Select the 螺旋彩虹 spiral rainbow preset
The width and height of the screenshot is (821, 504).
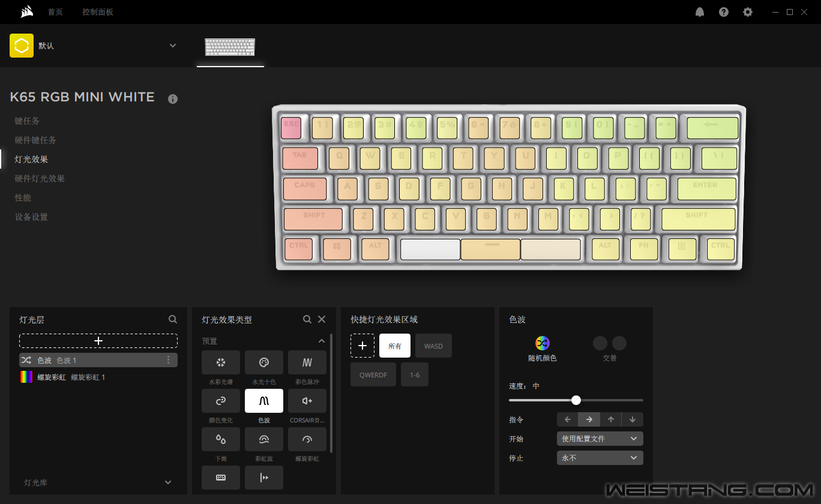click(307, 439)
